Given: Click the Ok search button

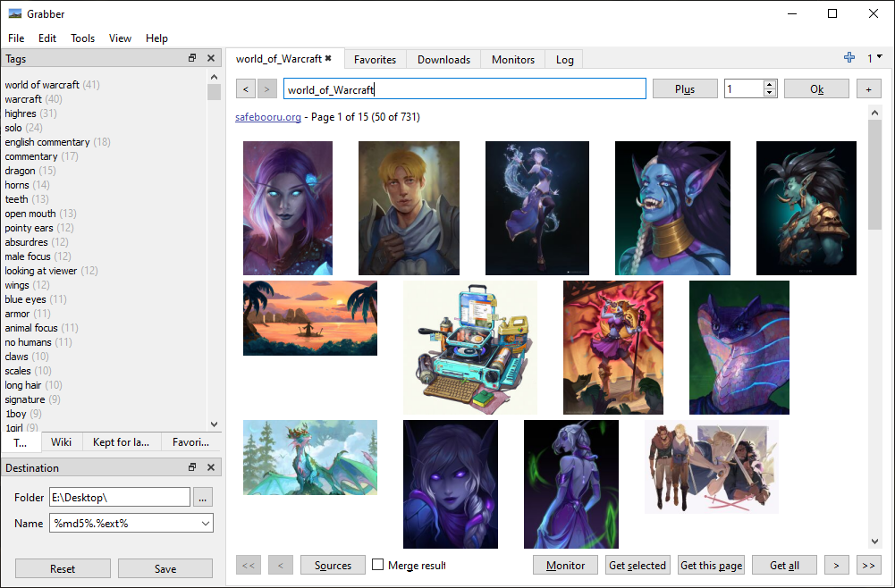Looking at the screenshot, I should [816, 89].
